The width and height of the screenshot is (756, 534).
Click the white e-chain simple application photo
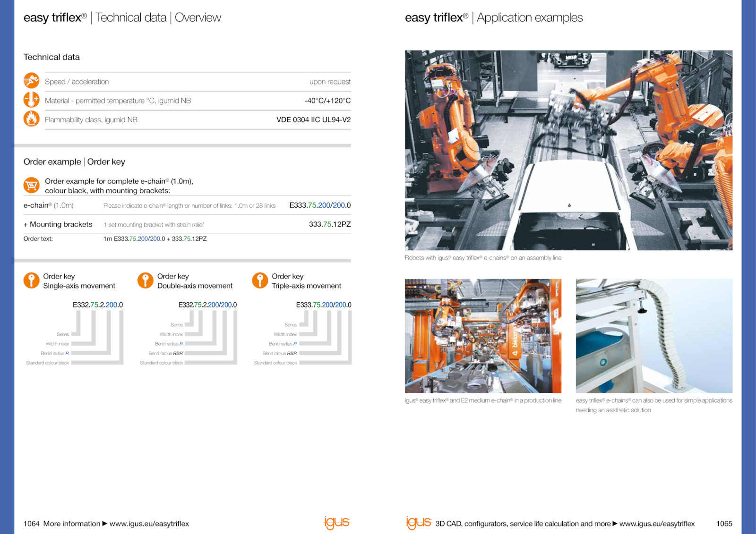(654, 336)
